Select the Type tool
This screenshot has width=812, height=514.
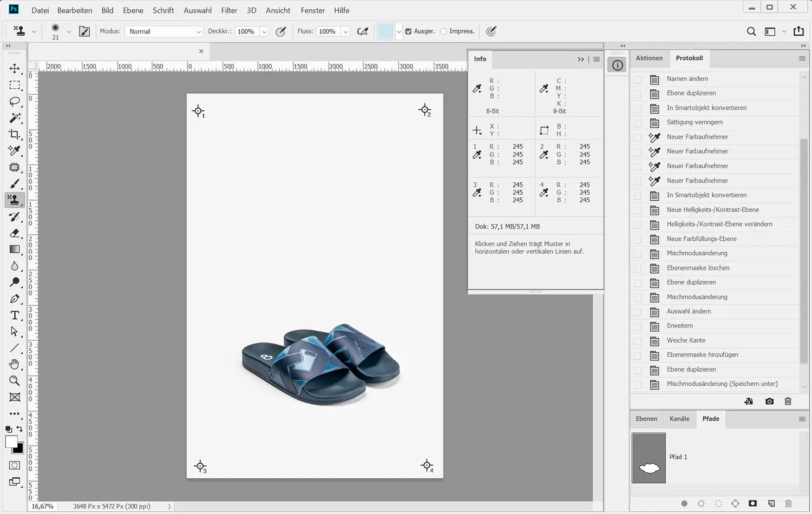coord(15,315)
